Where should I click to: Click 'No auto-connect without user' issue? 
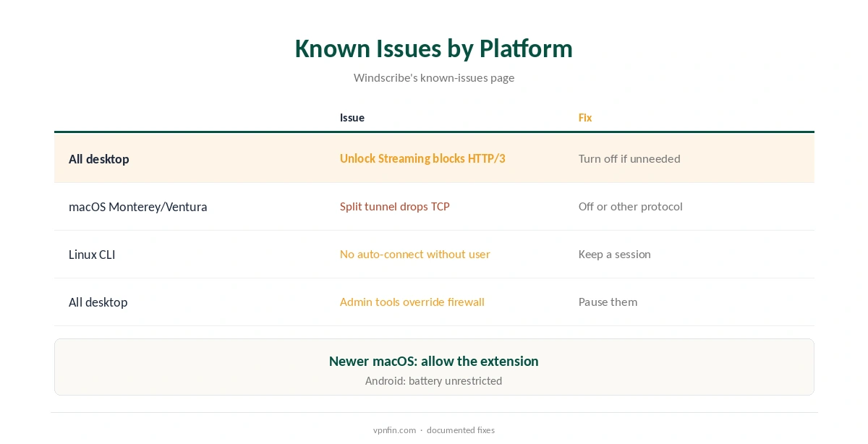click(415, 254)
